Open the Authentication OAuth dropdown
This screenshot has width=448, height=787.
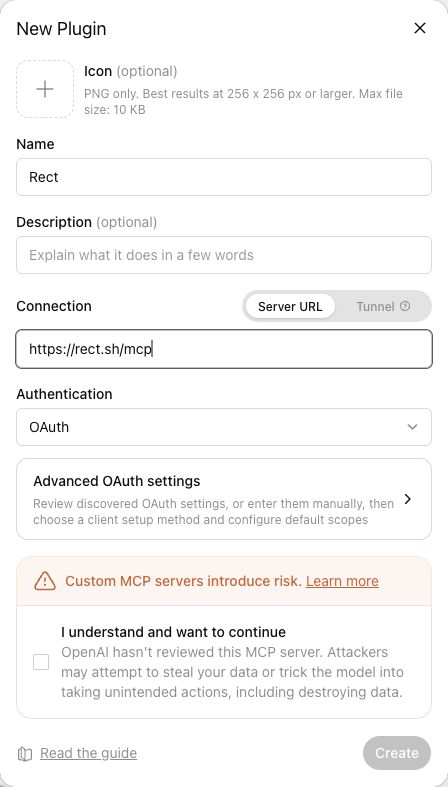tap(224, 427)
